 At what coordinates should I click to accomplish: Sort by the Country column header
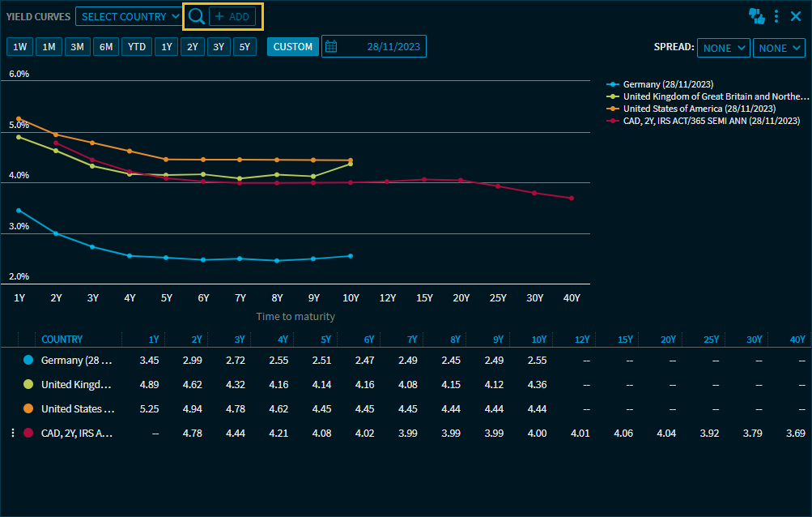62,340
